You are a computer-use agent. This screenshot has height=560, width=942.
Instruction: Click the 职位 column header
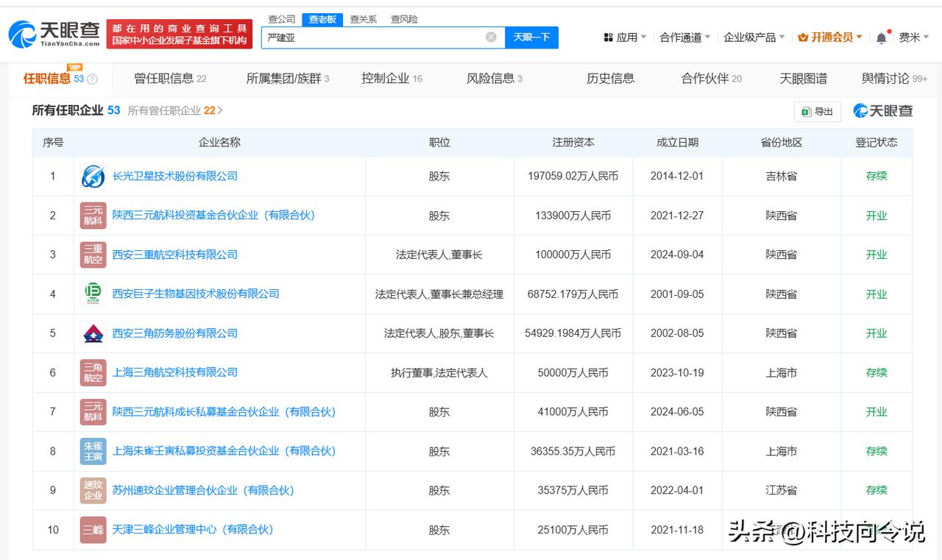coord(439,143)
